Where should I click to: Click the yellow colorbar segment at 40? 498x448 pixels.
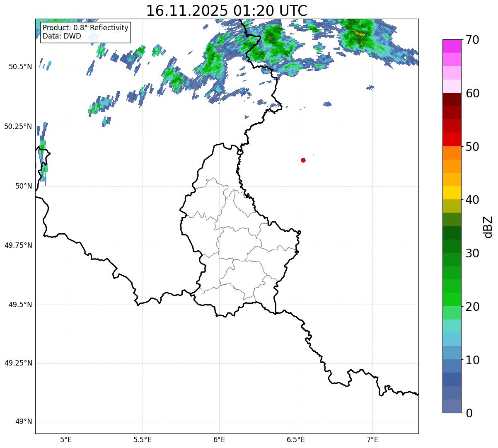(x=452, y=193)
